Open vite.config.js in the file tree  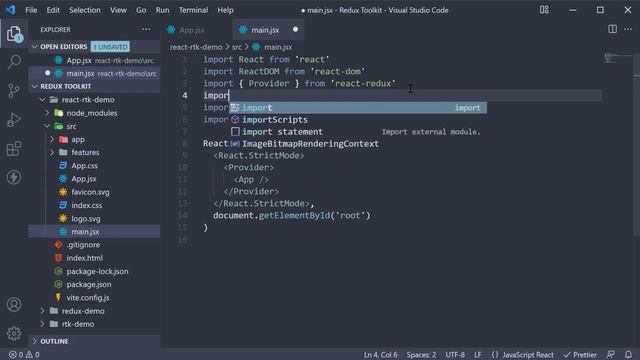tap(88, 298)
